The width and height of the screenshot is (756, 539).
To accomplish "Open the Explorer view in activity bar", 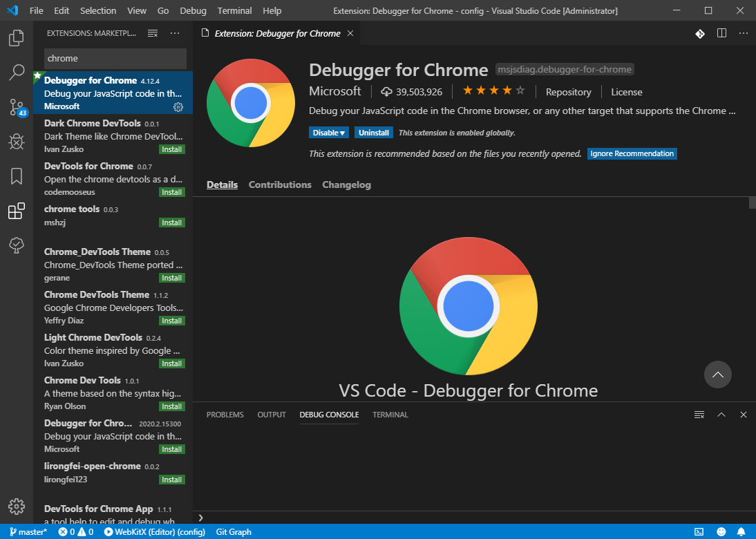I will [17, 37].
